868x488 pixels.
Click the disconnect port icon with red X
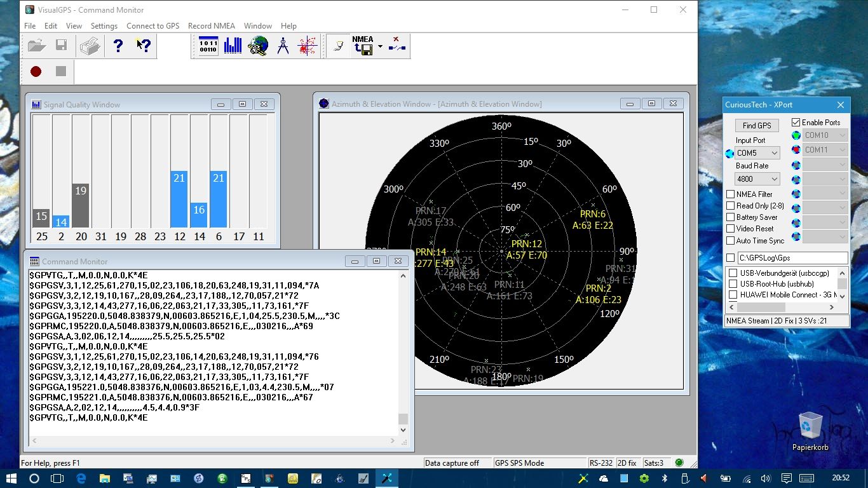tap(398, 46)
